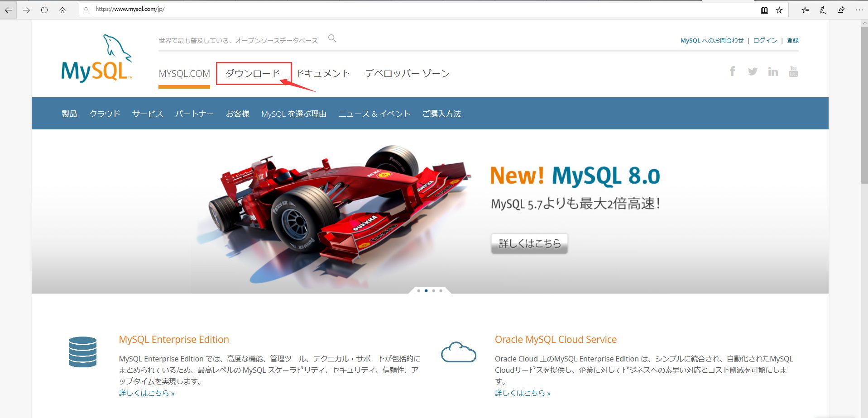Open the MySQL Twitter icon
The height and width of the screenshot is (418, 868).
[x=753, y=71]
